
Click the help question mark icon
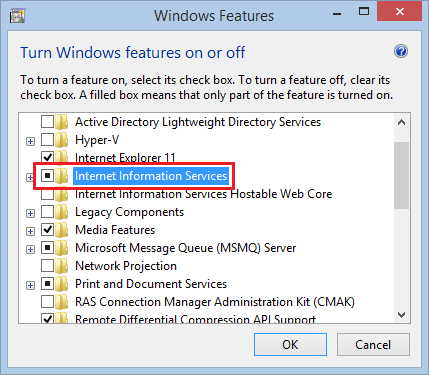(x=401, y=52)
